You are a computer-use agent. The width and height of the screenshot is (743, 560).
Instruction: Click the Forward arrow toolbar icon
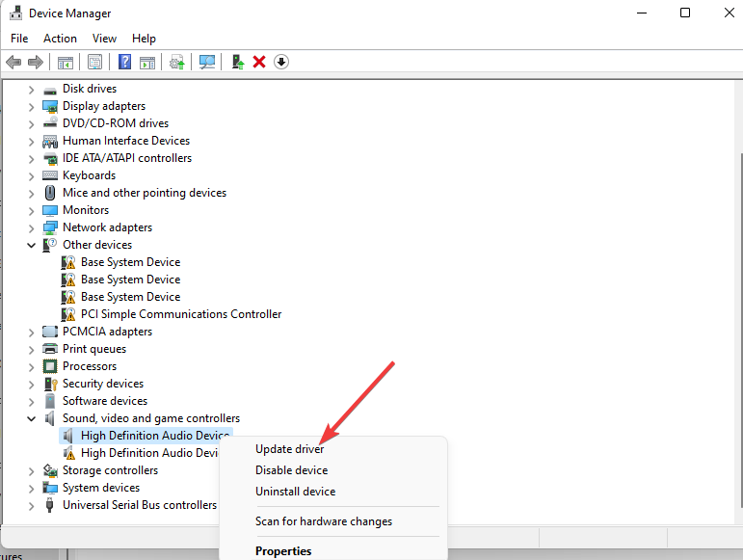(x=36, y=62)
